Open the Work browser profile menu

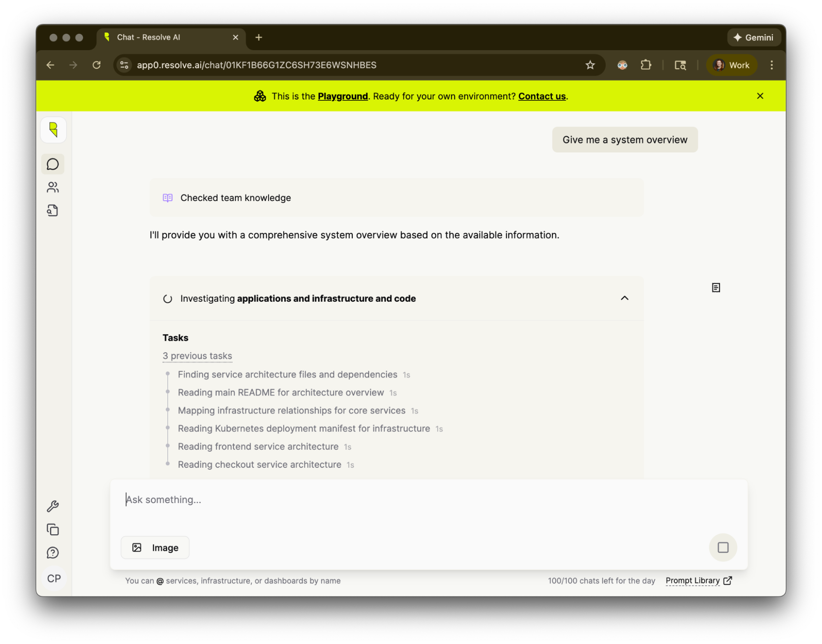(x=732, y=65)
